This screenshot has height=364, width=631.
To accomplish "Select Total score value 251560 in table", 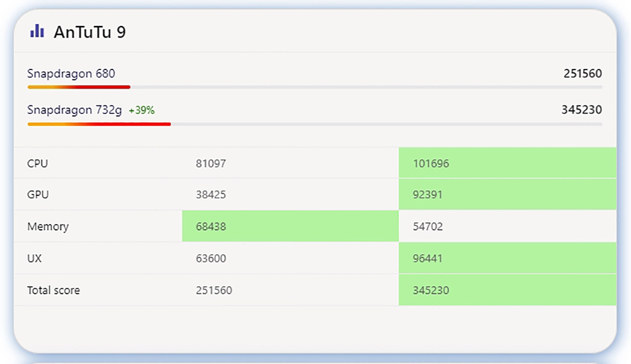I will coord(214,290).
